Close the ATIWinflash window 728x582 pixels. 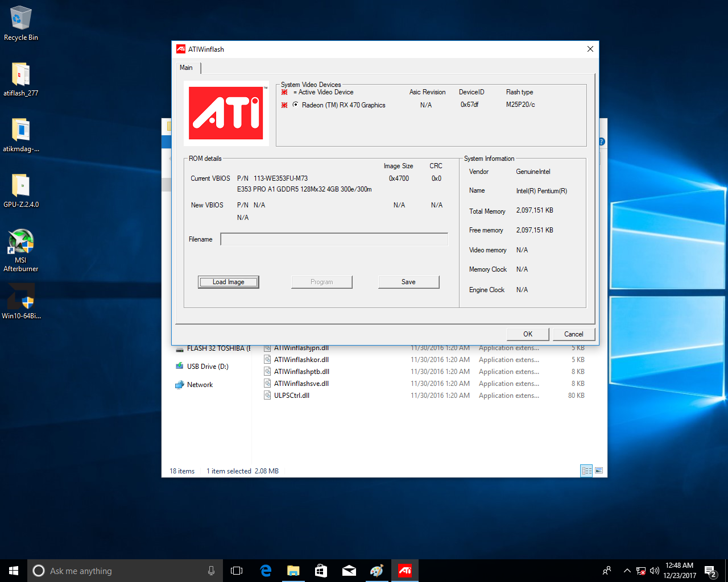(590, 49)
